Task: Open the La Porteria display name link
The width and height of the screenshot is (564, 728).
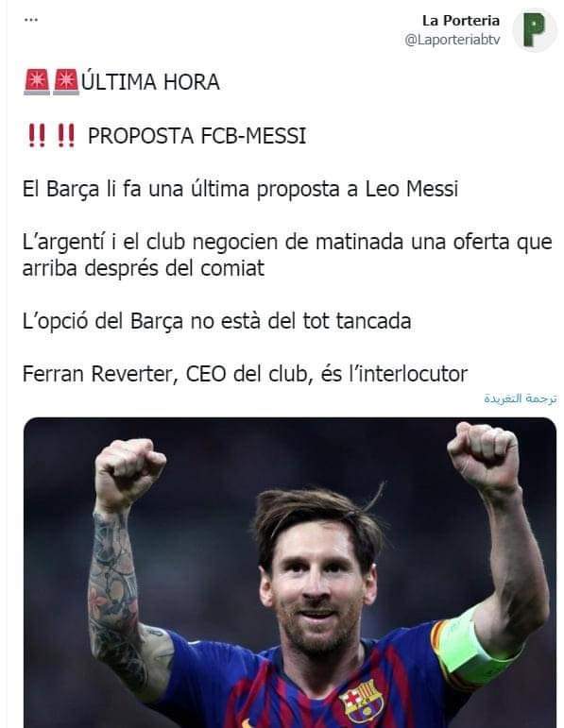Action: [461, 21]
